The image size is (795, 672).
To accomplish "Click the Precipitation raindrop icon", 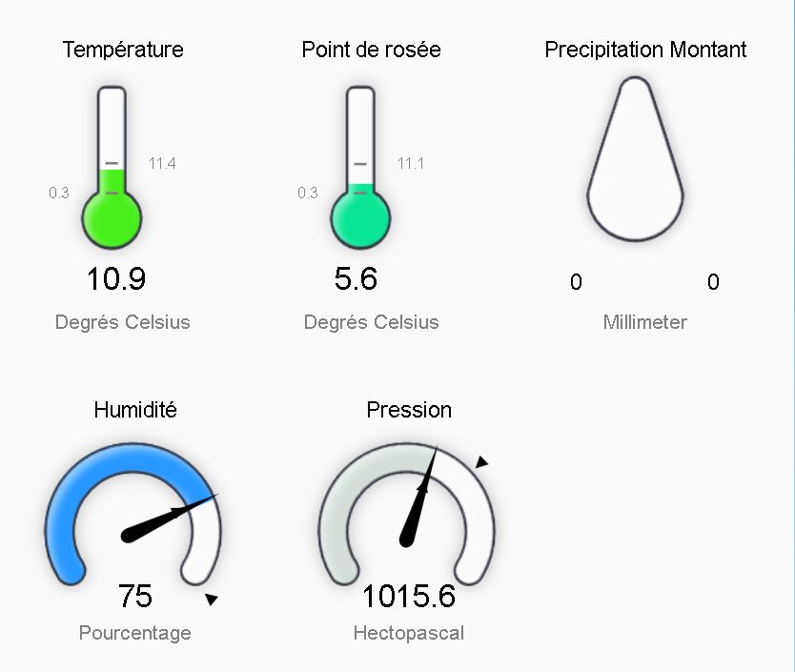I will click(x=635, y=159).
